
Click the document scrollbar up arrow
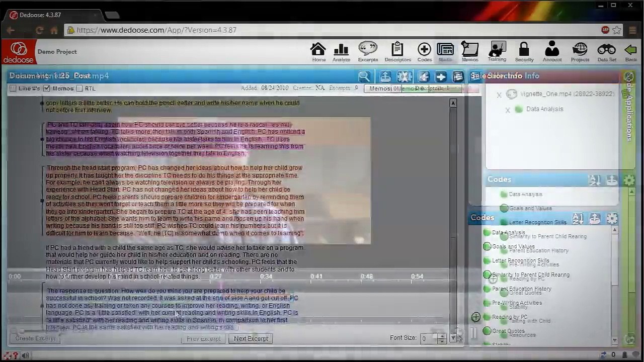click(x=453, y=103)
